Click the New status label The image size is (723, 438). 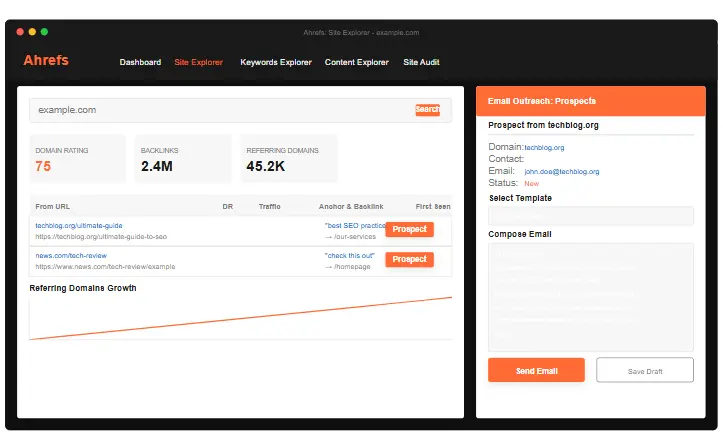click(531, 183)
